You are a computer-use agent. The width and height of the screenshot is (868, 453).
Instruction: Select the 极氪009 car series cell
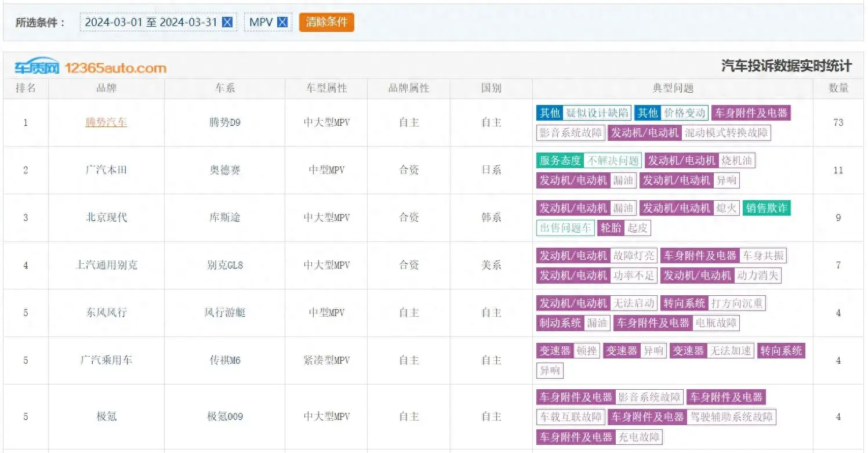[x=224, y=416]
